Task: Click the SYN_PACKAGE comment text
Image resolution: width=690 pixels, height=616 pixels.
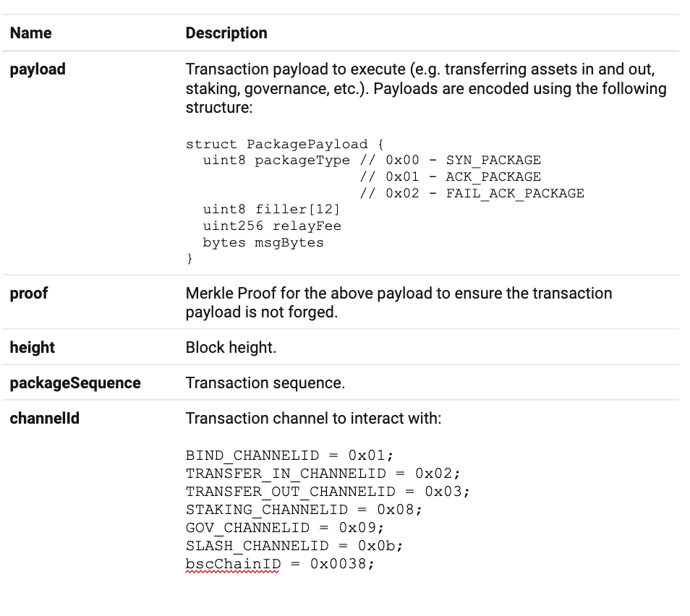Action: 493,161
